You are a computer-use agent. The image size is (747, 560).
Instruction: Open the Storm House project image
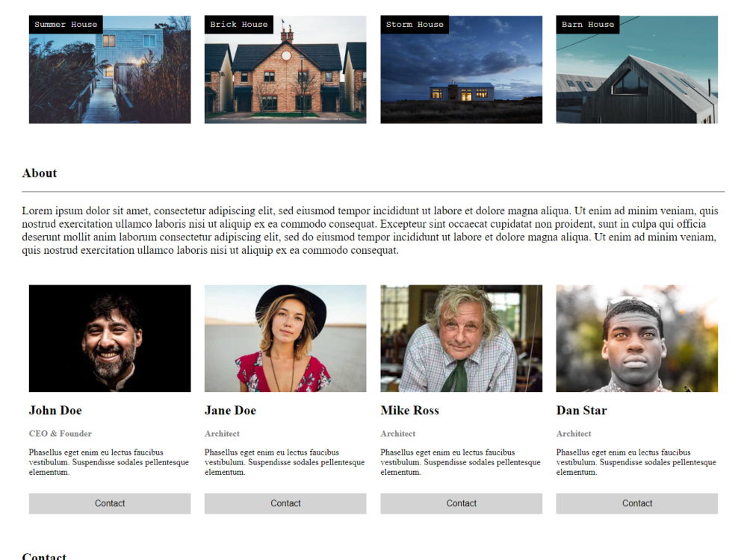point(461,69)
